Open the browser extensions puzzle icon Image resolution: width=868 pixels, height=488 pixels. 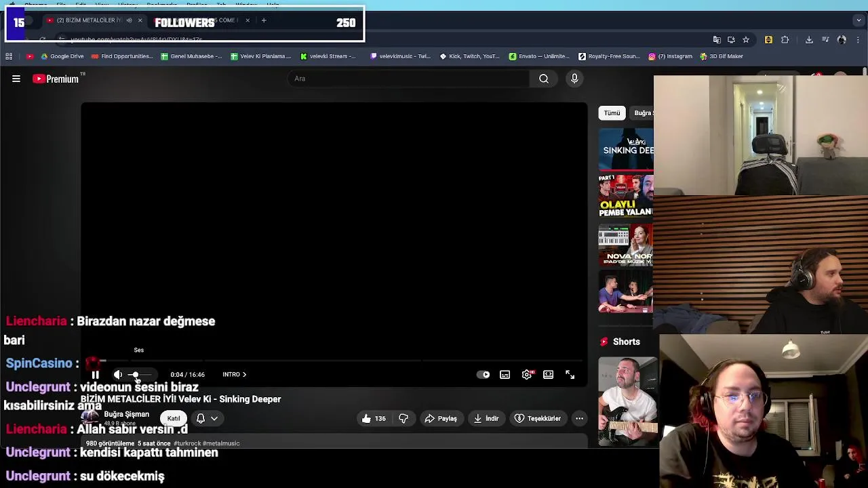pyautogui.click(x=785, y=40)
